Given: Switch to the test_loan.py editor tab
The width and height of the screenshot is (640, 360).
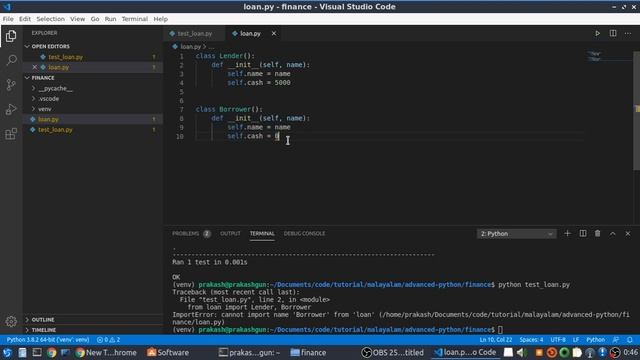Looking at the screenshot, I should coord(195,33).
